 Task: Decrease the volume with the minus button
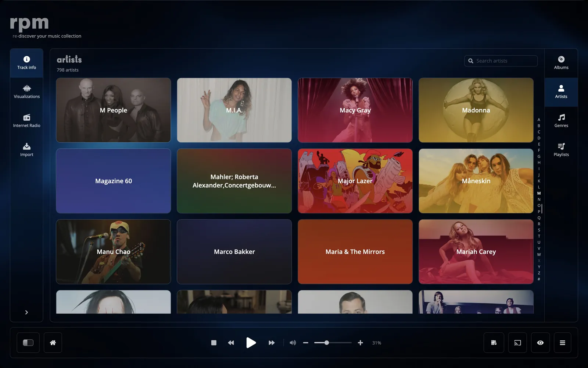(x=305, y=343)
